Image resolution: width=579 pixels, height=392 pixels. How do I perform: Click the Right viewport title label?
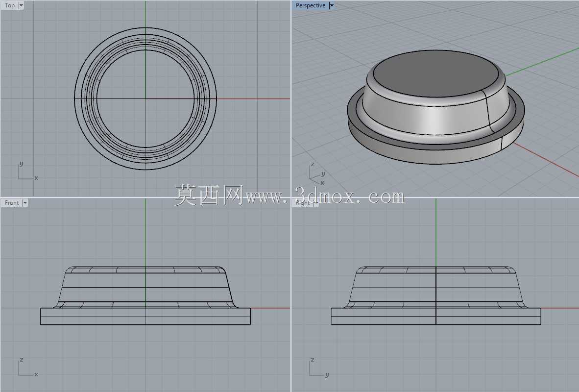[x=303, y=203]
